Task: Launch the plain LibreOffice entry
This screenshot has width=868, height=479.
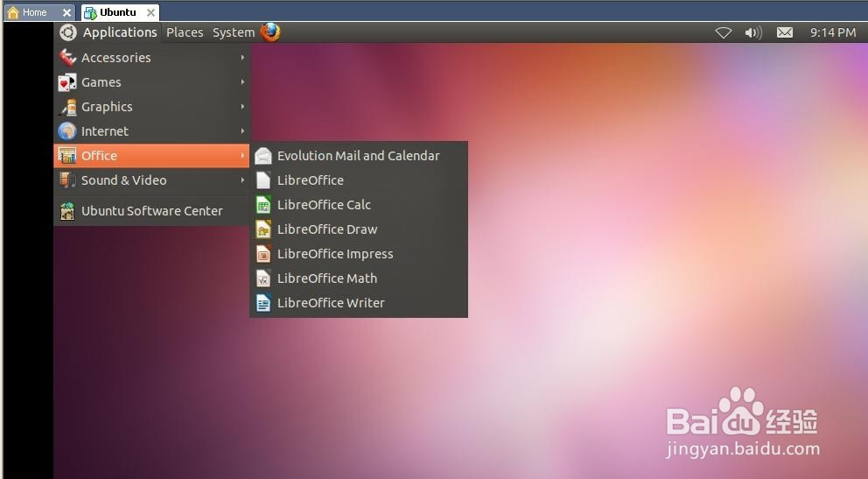Action: pyautogui.click(x=359, y=180)
